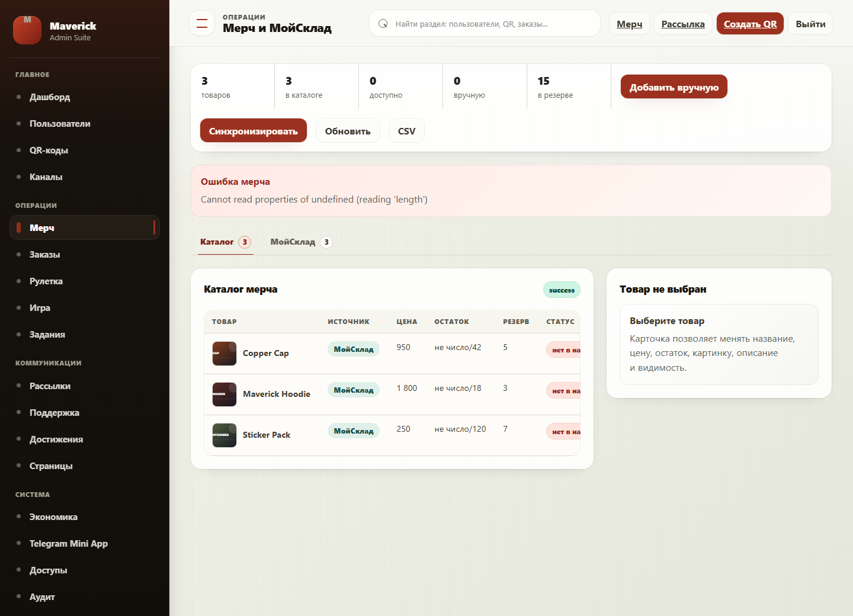Screen dimensions: 853x616
Task: Click the Maverick logo icon
Action: 27,30
